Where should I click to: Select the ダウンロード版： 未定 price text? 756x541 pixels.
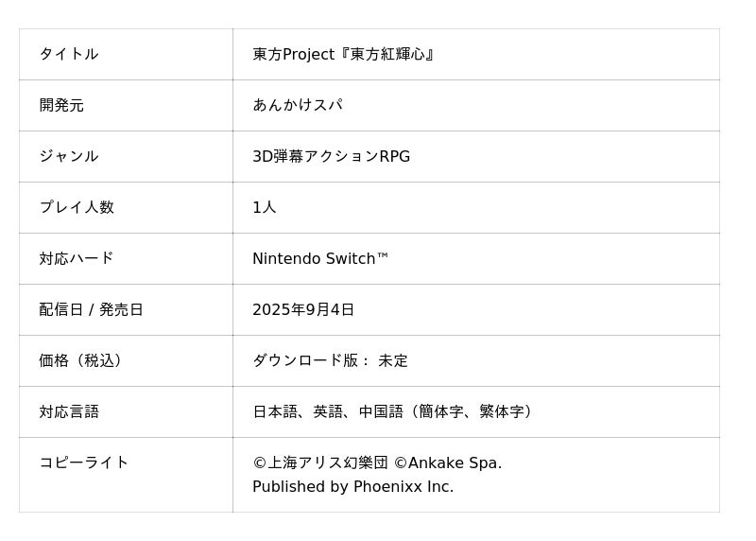[330, 361]
